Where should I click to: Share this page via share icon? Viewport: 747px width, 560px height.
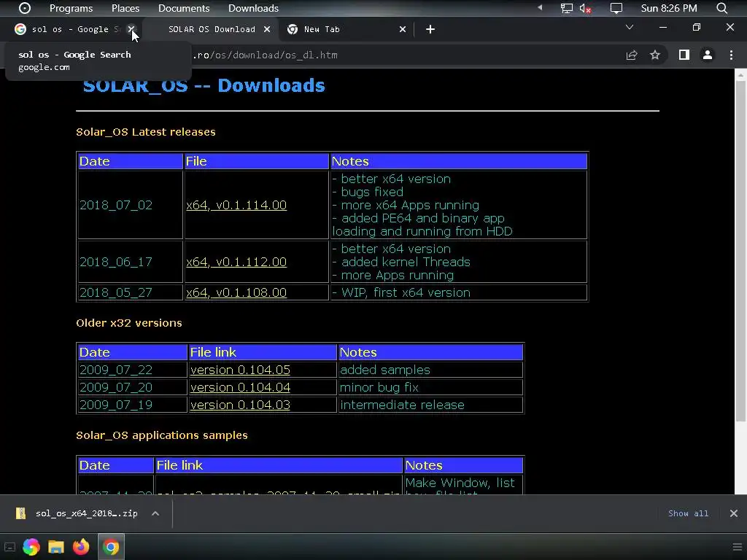[x=632, y=55]
